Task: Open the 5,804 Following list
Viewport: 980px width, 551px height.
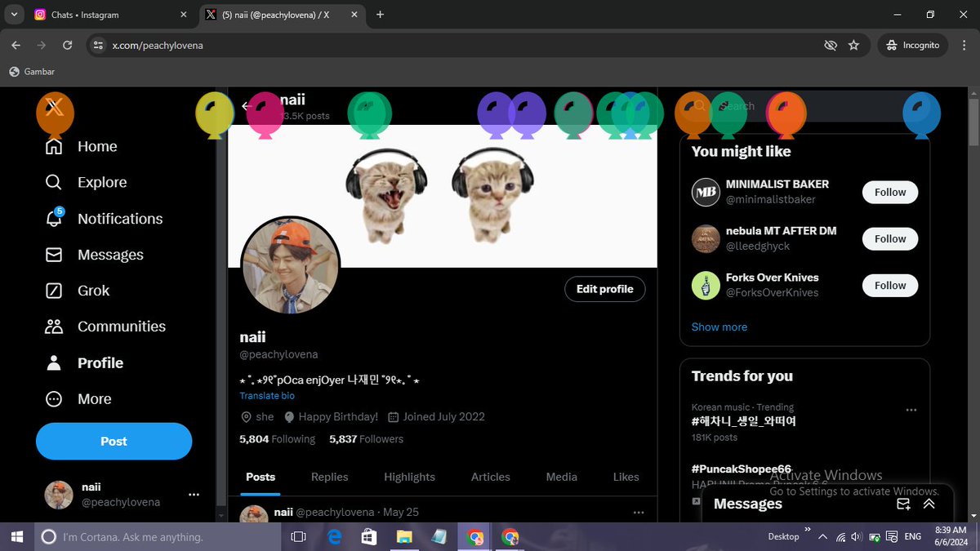Action: pos(277,439)
